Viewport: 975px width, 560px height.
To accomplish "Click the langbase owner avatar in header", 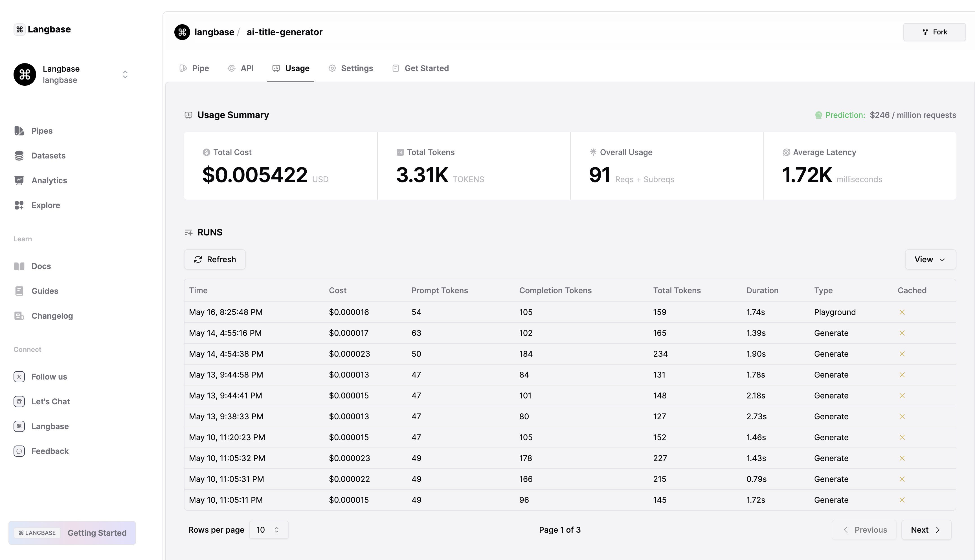I will (182, 32).
